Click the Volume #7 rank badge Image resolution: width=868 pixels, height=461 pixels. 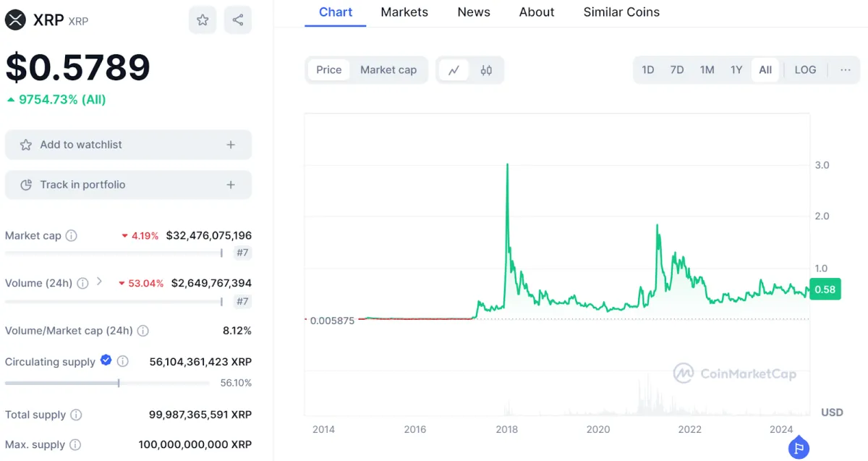tap(242, 301)
